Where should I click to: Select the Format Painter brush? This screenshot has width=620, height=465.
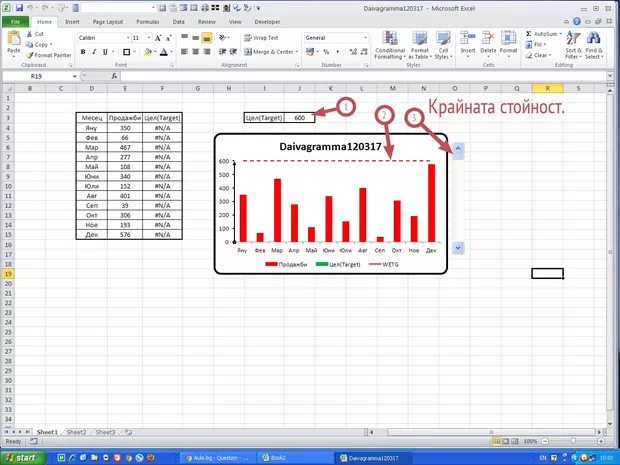coord(30,55)
